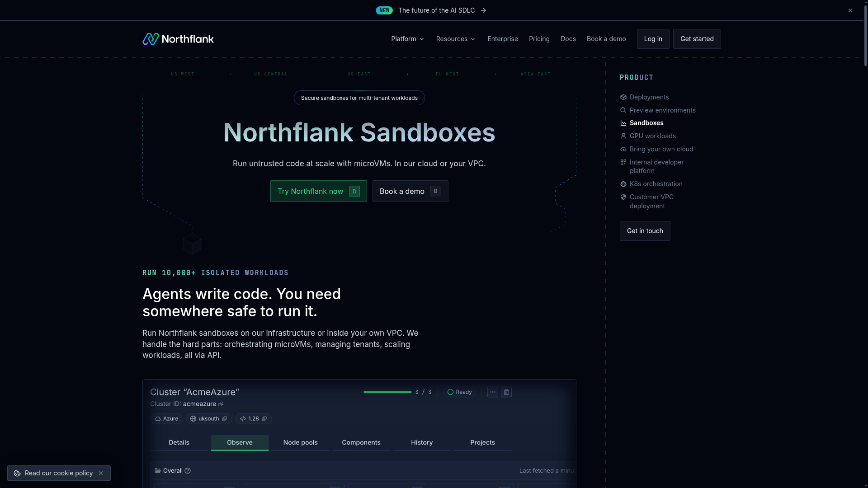Click the Secure sandboxes pill badge
868x488 pixels.
pyautogui.click(x=359, y=98)
